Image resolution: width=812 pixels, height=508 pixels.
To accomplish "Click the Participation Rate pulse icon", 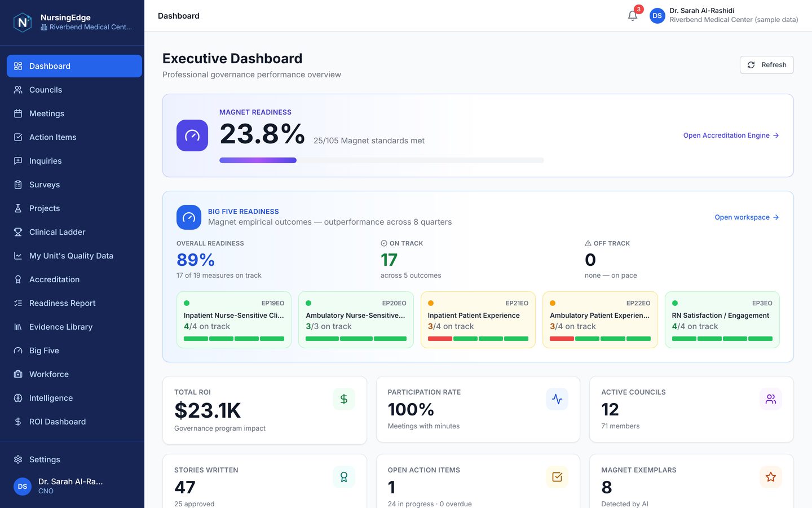I will pyautogui.click(x=557, y=399).
